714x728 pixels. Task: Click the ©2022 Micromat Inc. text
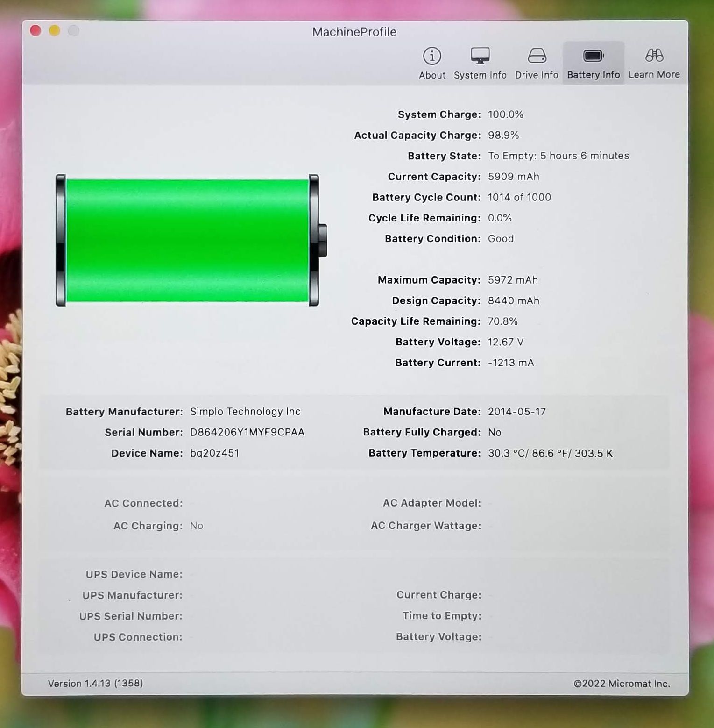[x=622, y=684]
